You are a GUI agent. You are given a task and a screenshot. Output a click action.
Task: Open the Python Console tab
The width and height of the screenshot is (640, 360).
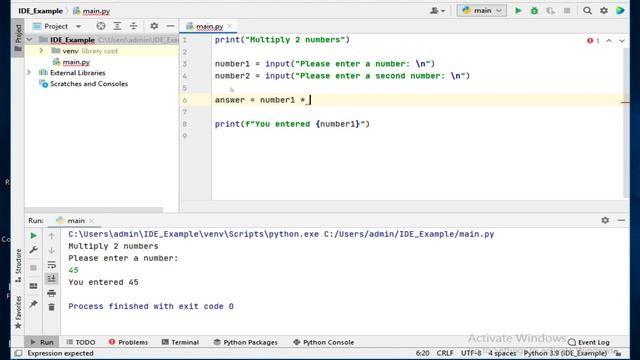click(x=323, y=342)
